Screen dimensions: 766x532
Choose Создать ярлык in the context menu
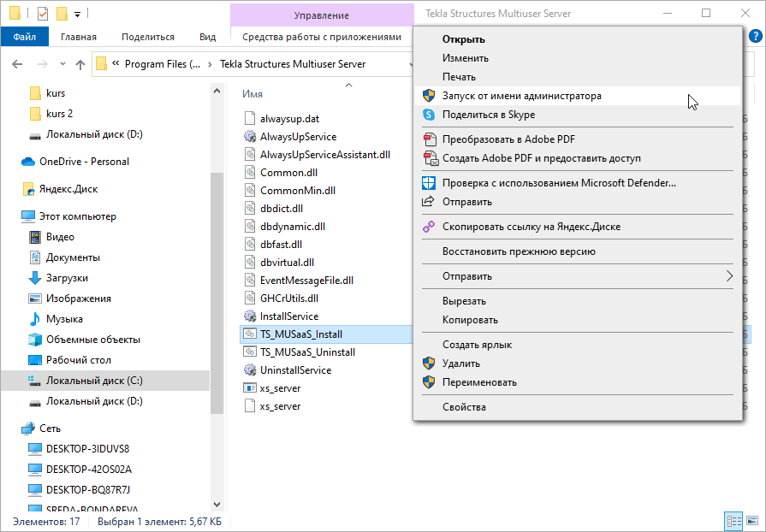[x=578, y=345]
